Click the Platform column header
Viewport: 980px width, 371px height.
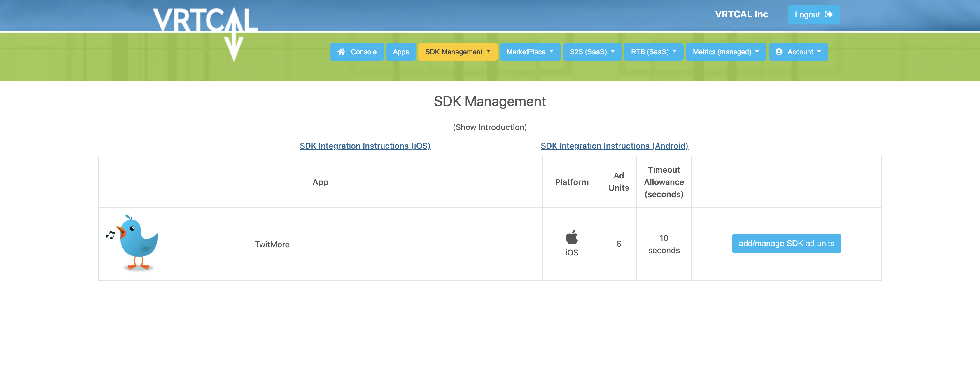click(x=571, y=182)
